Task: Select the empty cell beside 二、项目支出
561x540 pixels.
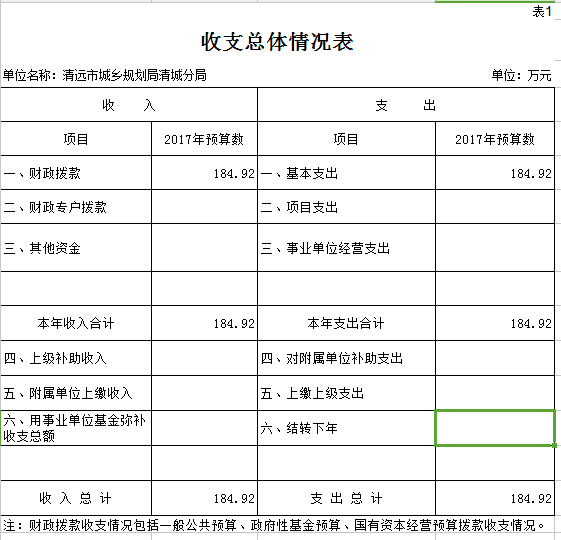Action: [x=495, y=207]
